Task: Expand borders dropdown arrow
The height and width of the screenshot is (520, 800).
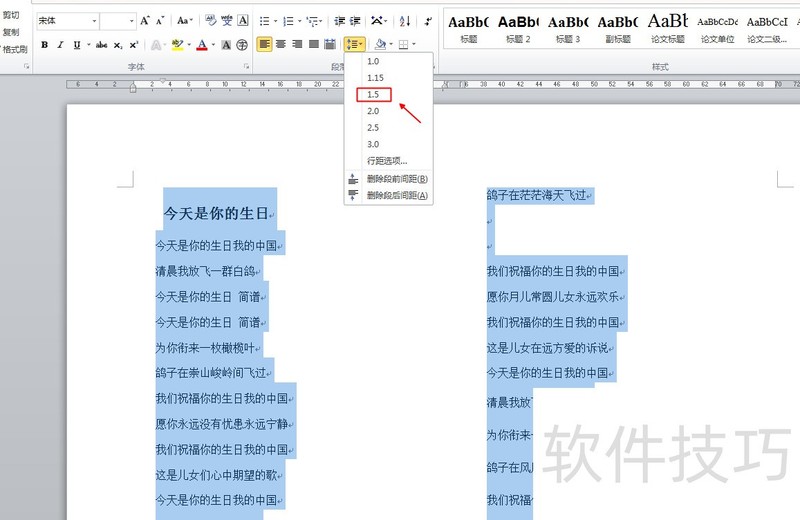Action: (x=414, y=44)
